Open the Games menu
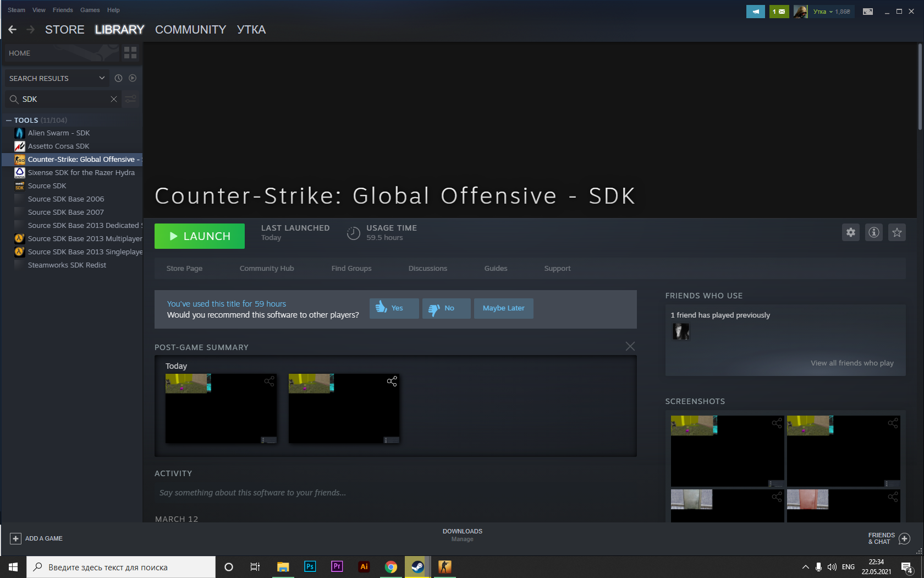The height and width of the screenshot is (578, 924). (x=90, y=10)
